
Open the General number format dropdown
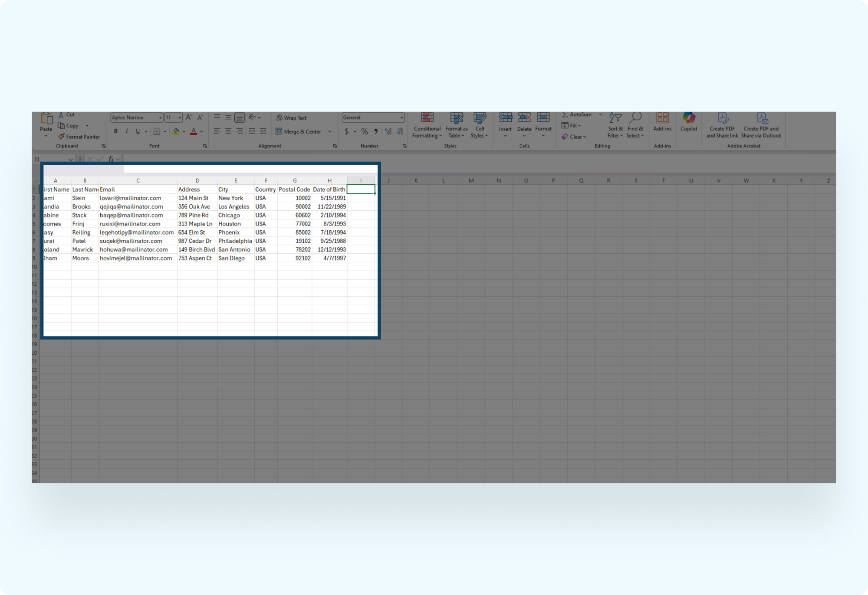click(401, 118)
